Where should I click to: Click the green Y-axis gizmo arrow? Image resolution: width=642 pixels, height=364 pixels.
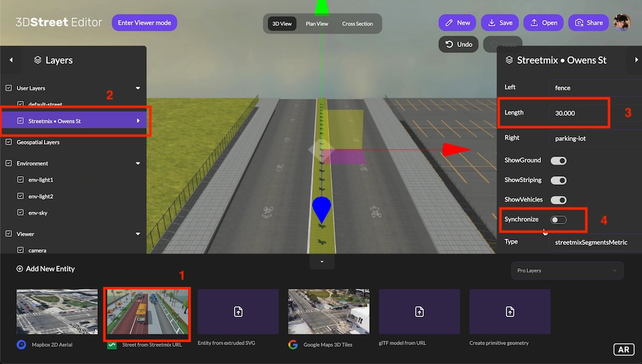[322, 8]
